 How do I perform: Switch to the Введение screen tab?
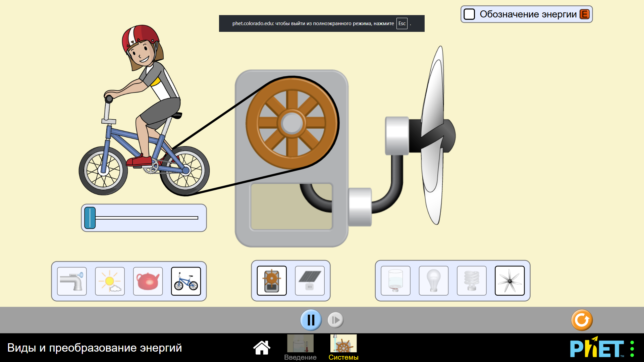(300, 347)
